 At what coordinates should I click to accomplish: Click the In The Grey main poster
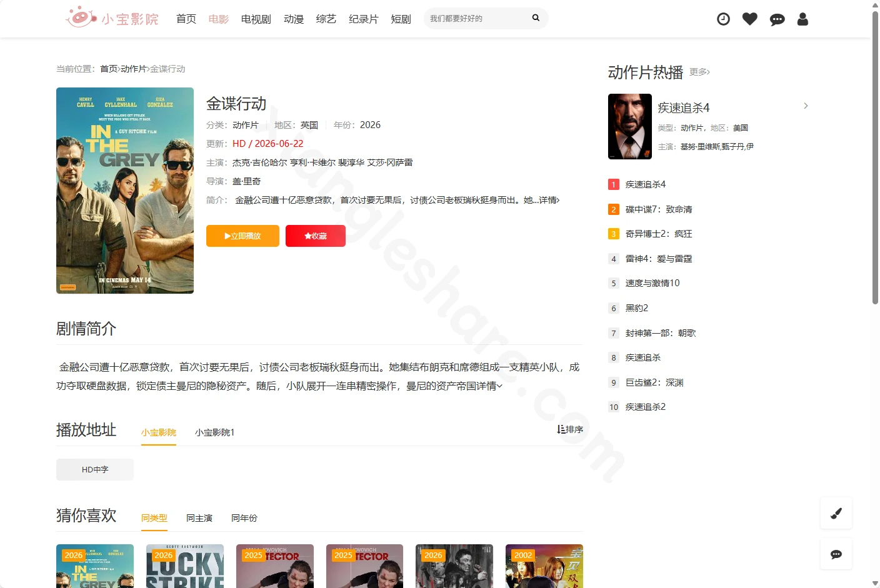click(125, 191)
